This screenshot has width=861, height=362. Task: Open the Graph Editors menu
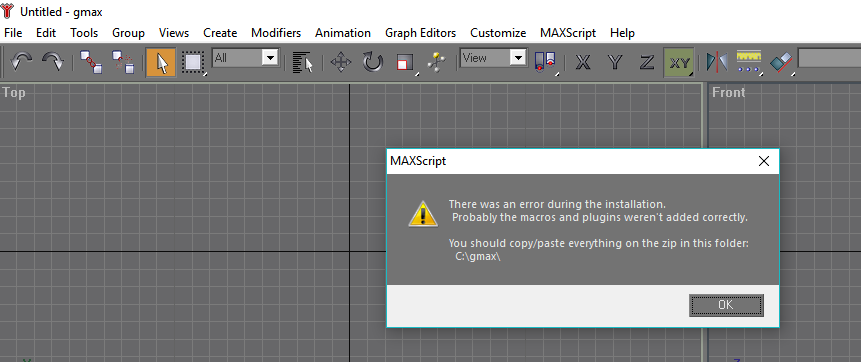[421, 33]
